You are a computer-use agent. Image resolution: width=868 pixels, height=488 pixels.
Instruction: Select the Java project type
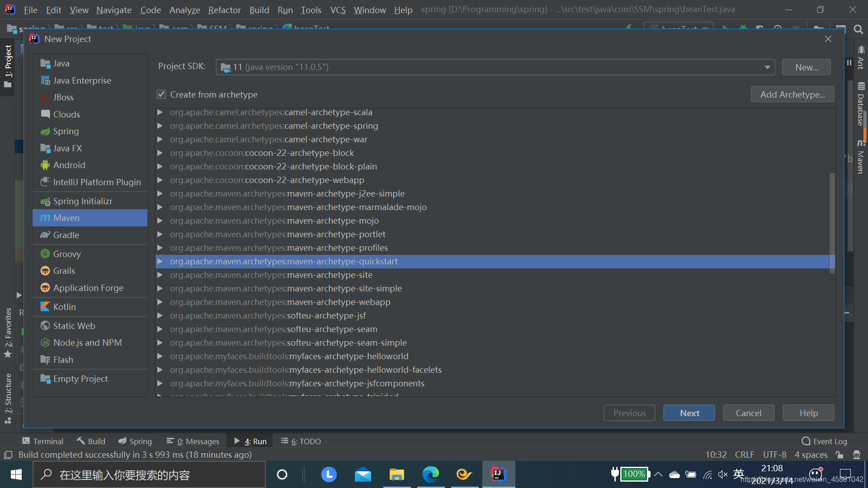click(90, 63)
